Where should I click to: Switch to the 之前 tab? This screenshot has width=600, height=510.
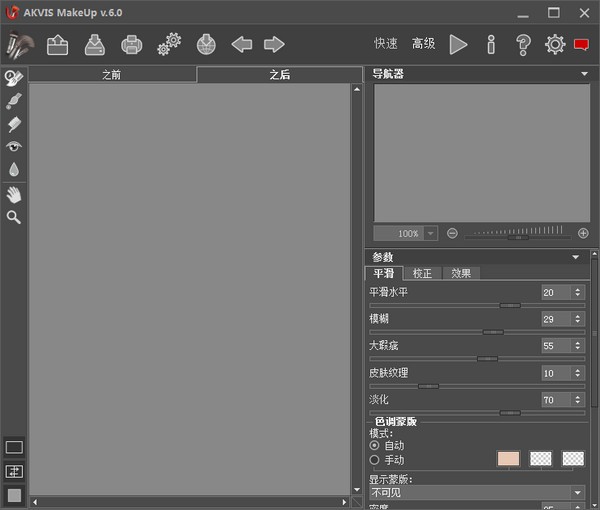pyautogui.click(x=112, y=75)
